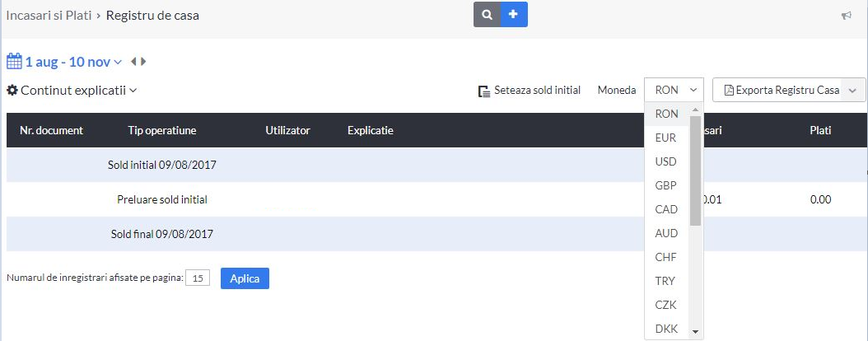Collapse the RON Moneda combo box
Screen dimensions: 868x341
point(674,90)
